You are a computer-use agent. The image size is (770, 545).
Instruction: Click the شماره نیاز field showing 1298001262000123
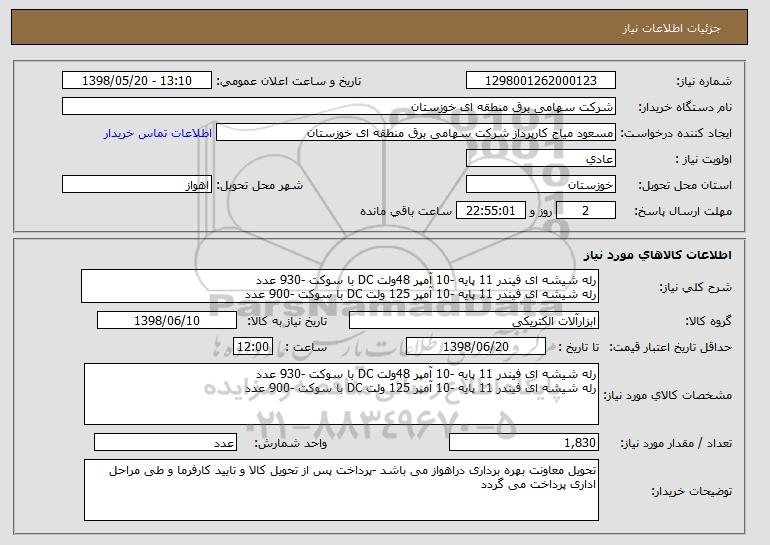click(x=541, y=81)
